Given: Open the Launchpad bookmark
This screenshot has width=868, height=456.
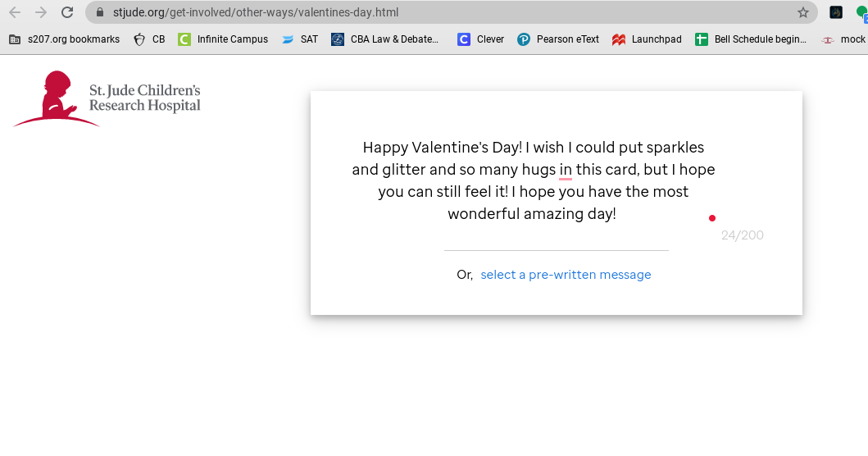Looking at the screenshot, I should 648,39.
